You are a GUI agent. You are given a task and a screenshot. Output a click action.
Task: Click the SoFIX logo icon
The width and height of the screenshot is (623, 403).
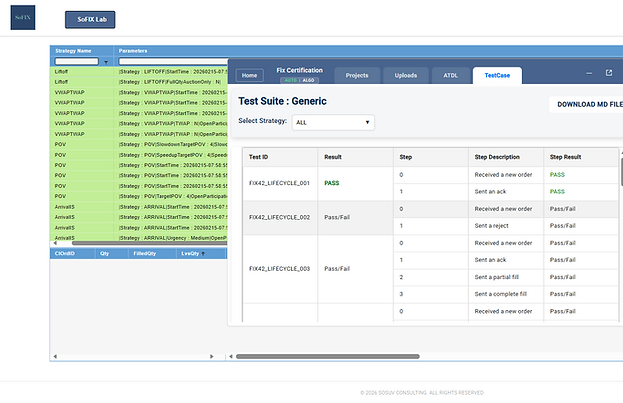[x=23, y=17]
